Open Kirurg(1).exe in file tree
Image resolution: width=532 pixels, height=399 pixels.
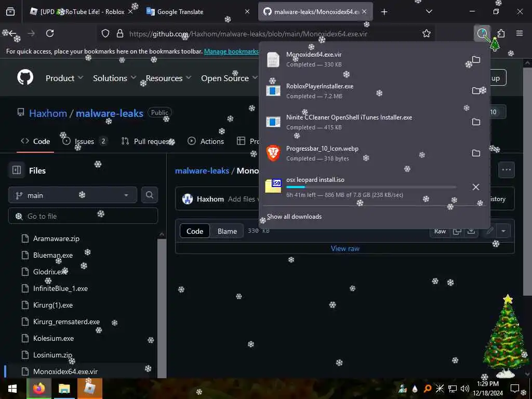click(52, 305)
